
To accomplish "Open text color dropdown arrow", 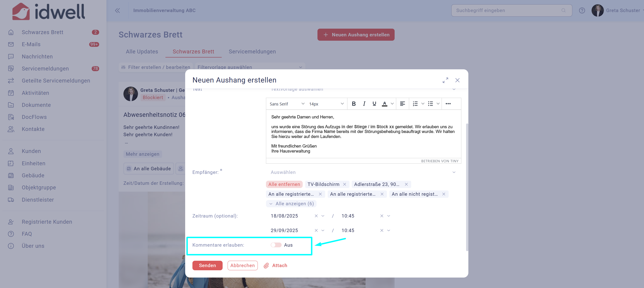I will 392,104.
